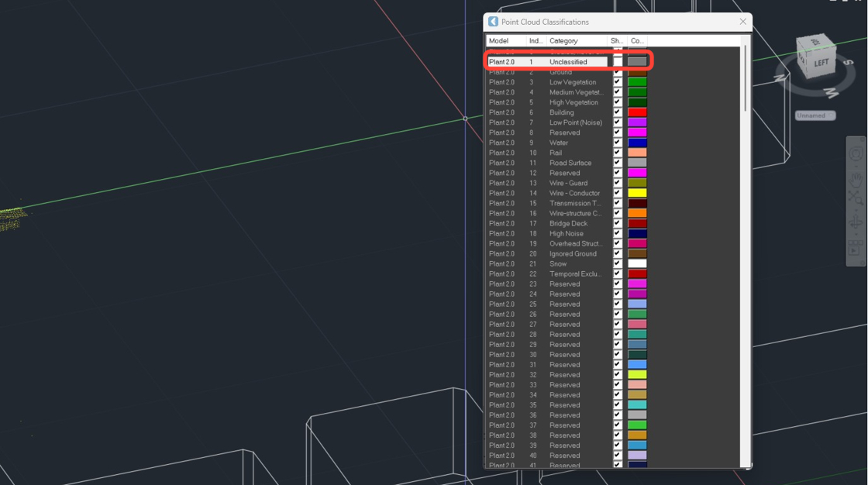Select the Zoom Extents tool in navigation bar
This screenshot has height=485, width=868.
pos(856,198)
